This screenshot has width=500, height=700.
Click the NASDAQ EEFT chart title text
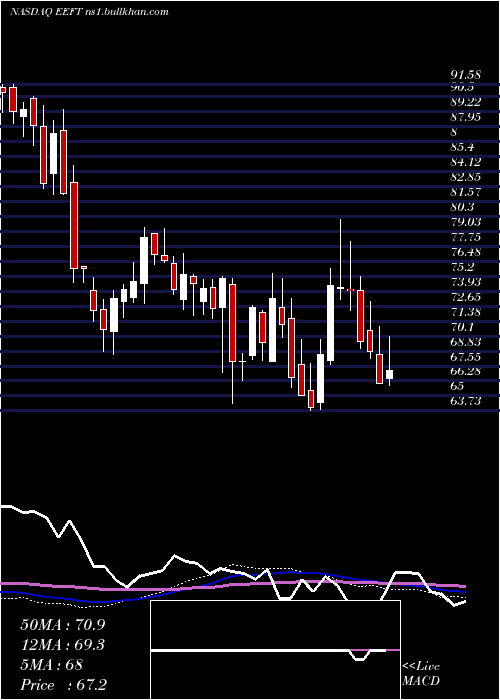tap(89, 12)
